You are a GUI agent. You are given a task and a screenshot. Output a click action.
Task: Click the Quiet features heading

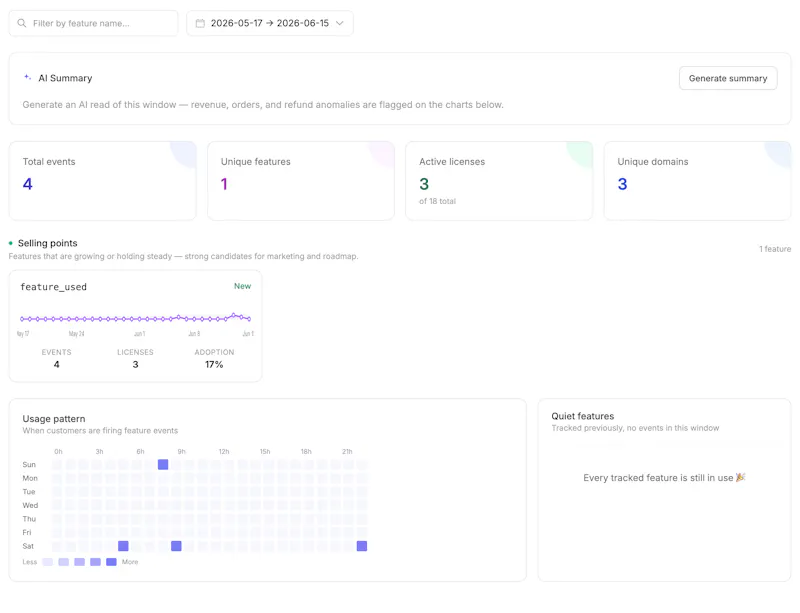pos(583,416)
